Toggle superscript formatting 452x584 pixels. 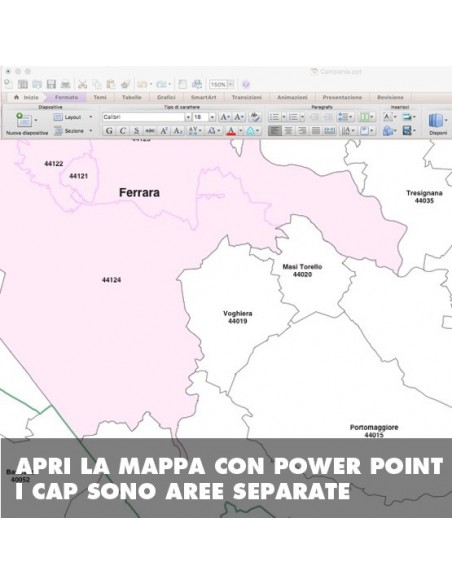164,130
